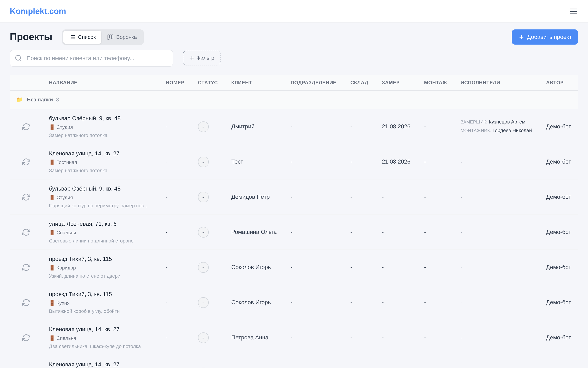
Task: Click the client name Демидов Пётр
Action: 251,197
